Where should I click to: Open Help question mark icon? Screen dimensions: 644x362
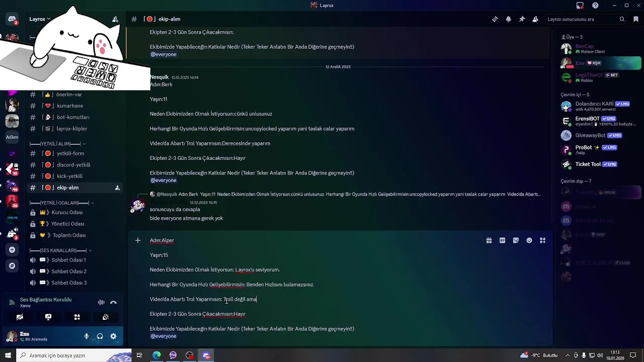pos(596,6)
